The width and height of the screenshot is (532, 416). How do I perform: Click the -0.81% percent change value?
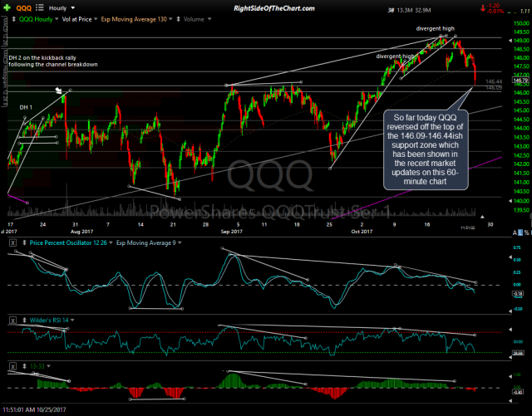[x=495, y=11]
